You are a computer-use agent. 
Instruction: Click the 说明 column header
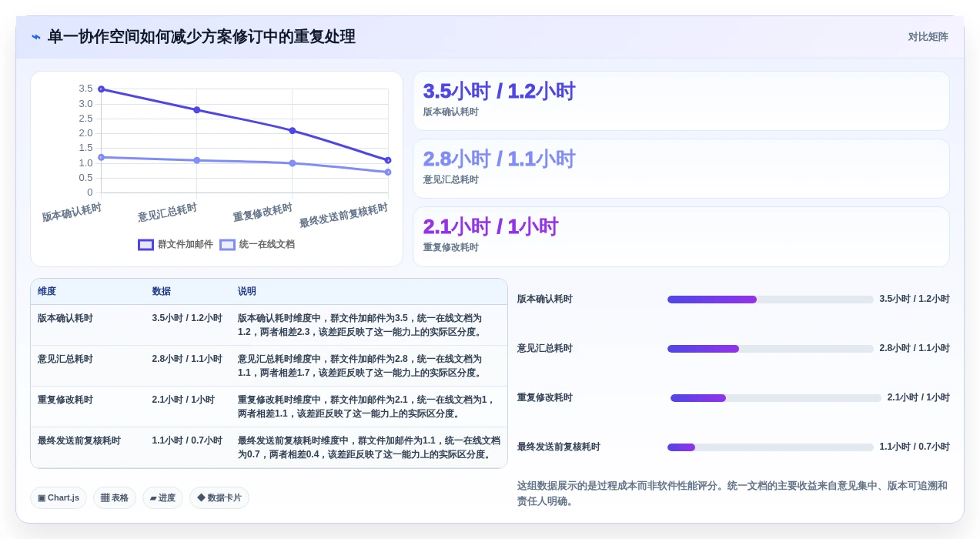[x=246, y=292]
